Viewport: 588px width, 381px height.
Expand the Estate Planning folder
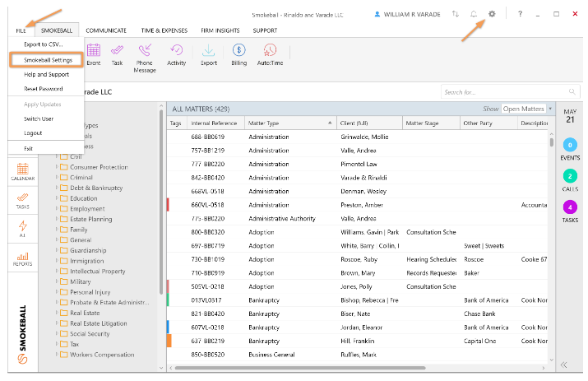(x=57, y=219)
